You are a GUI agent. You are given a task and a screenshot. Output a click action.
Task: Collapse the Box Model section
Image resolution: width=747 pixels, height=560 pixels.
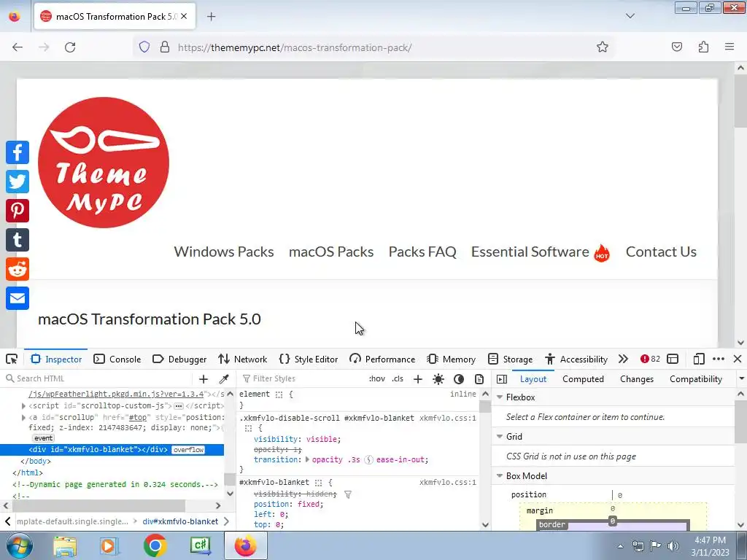pyautogui.click(x=500, y=475)
